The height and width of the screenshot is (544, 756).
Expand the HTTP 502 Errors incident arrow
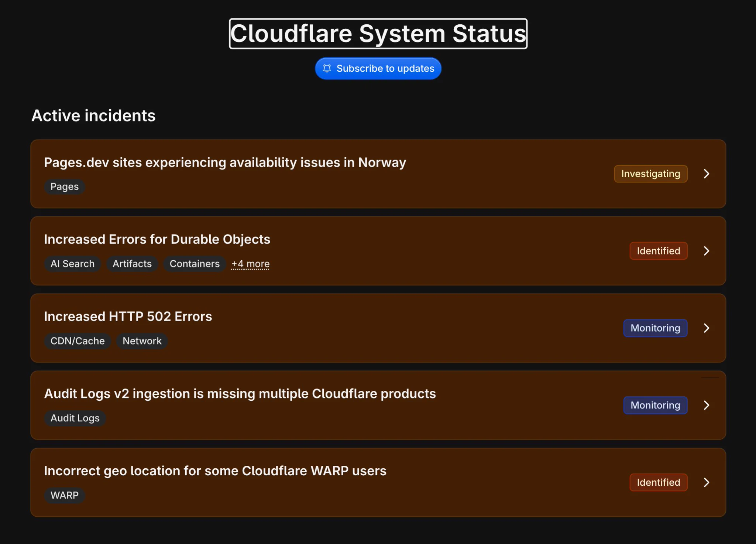pos(706,328)
